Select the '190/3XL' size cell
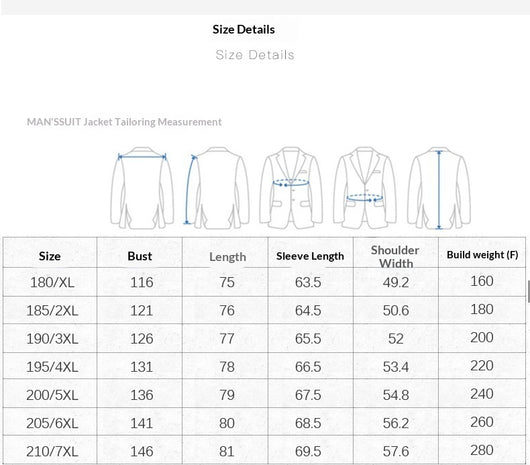Image resolution: width=530 pixels, height=465 pixels. click(52, 339)
